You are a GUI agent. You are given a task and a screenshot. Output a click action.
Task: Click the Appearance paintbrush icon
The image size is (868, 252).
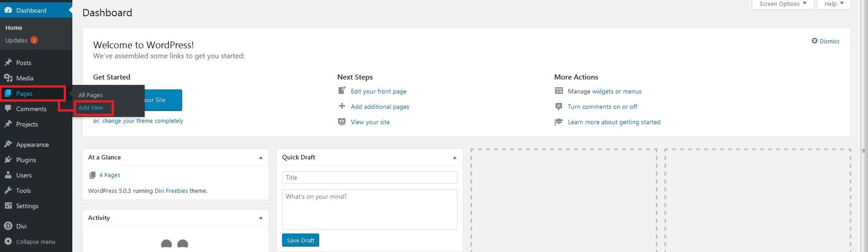(8, 144)
